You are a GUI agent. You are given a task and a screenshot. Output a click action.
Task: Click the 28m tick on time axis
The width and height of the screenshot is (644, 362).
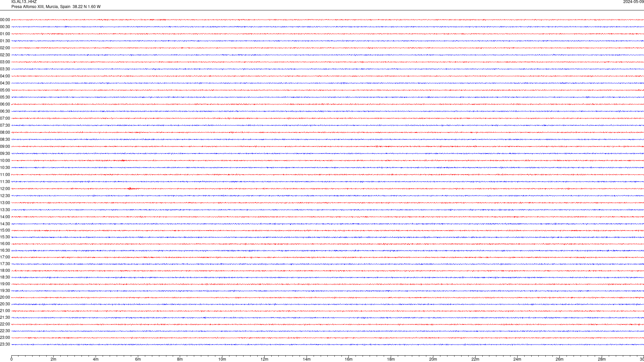click(x=602, y=359)
